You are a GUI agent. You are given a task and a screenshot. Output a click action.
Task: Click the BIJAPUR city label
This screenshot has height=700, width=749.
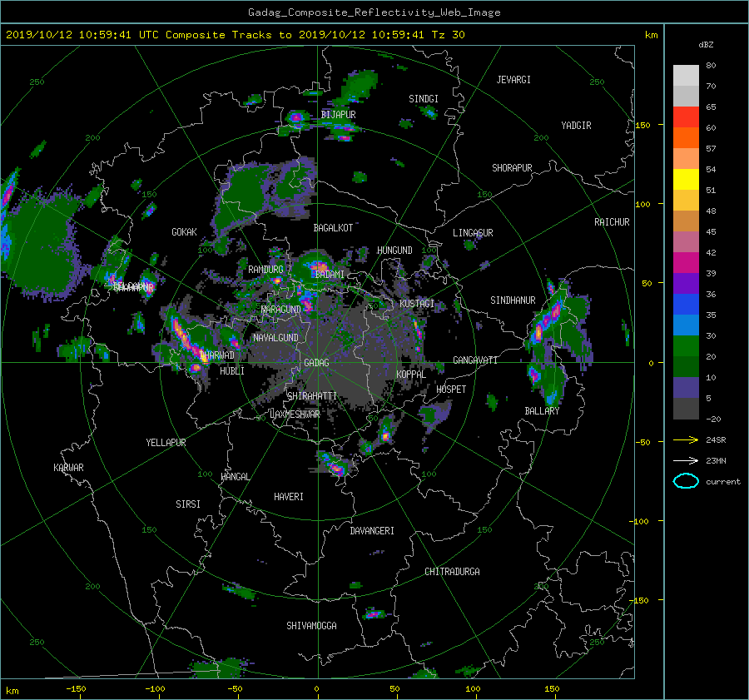338,115
